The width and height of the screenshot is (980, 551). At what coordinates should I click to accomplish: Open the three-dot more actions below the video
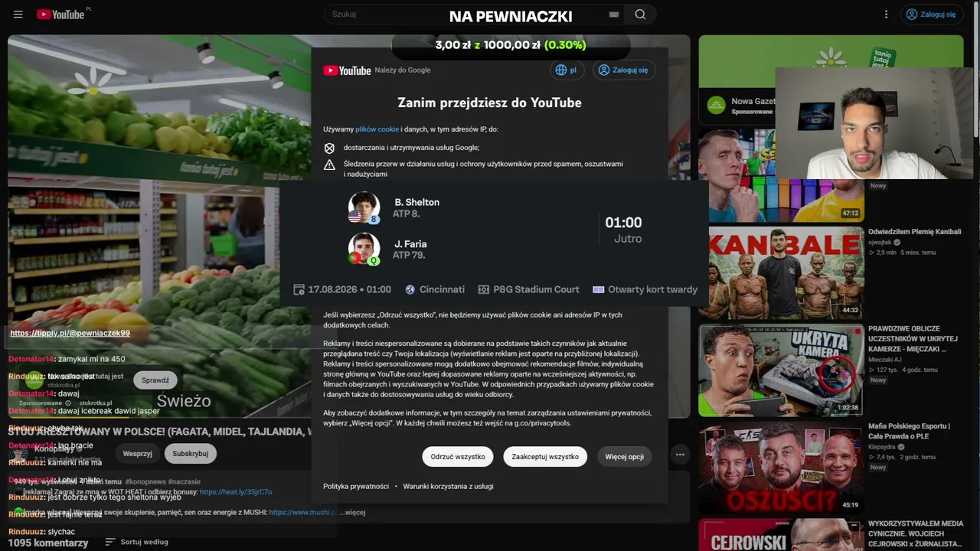click(x=680, y=454)
